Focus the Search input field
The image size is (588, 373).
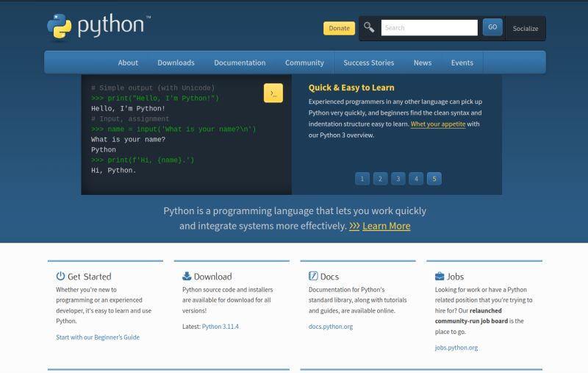tap(429, 28)
